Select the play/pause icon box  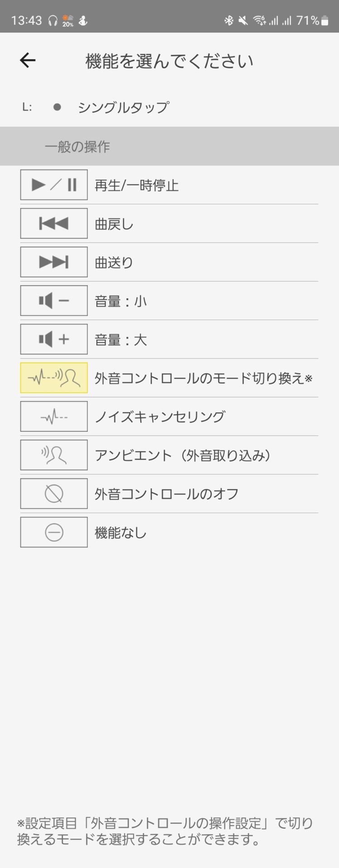pyautogui.click(x=54, y=185)
